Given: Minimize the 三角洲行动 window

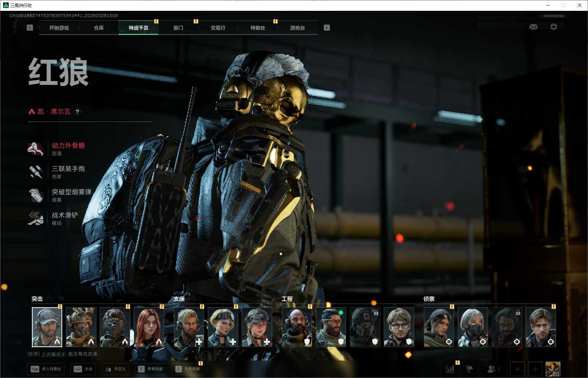Looking at the screenshot, I should pyautogui.click(x=548, y=5).
